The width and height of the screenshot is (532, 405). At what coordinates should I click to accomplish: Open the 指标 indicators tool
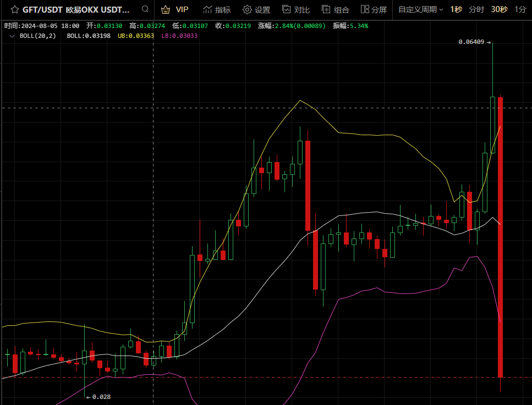click(x=217, y=9)
